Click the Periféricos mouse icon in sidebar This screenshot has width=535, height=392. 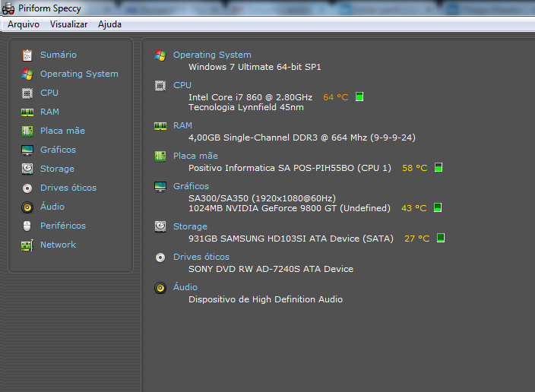tap(27, 226)
